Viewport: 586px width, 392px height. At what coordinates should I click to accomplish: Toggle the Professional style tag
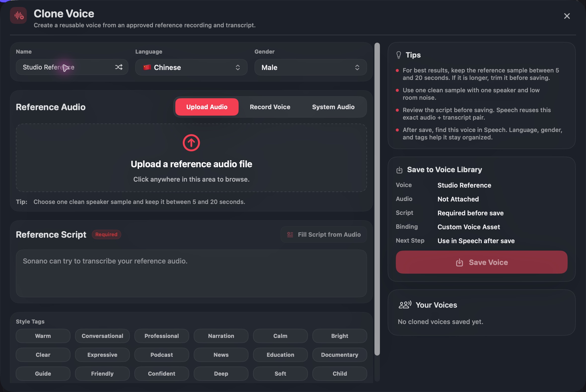click(x=162, y=336)
